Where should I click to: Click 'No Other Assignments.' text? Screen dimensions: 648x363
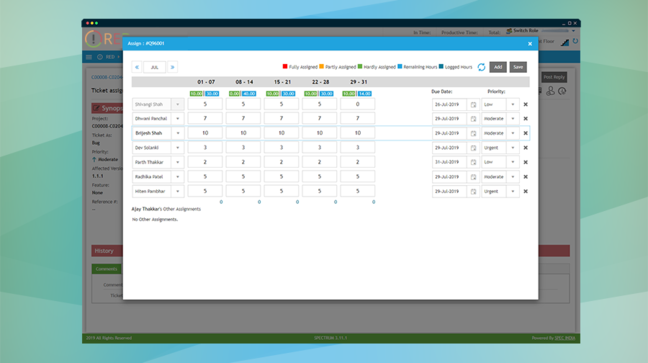tap(155, 220)
